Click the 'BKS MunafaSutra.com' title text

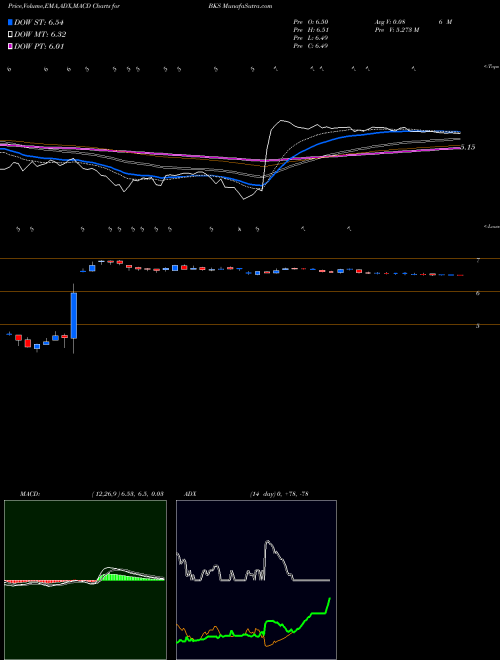click(240, 6)
